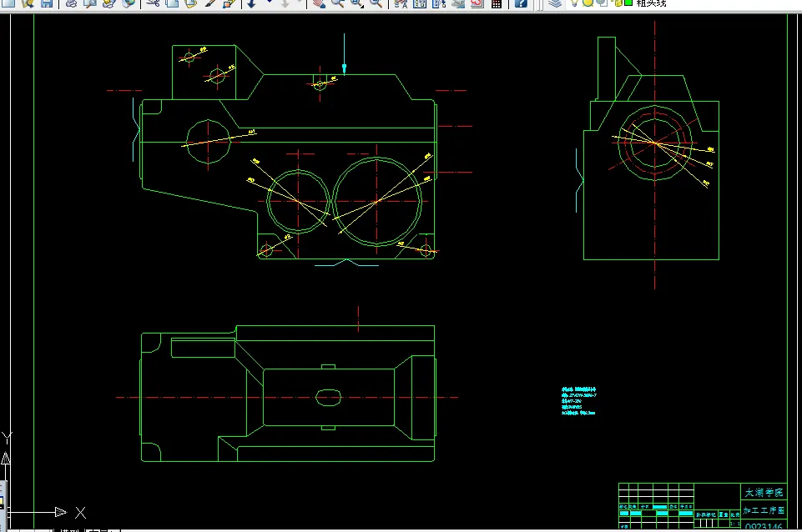Select the 加工工序图 title block text
The width and height of the screenshot is (802, 532).
tap(764, 510)
